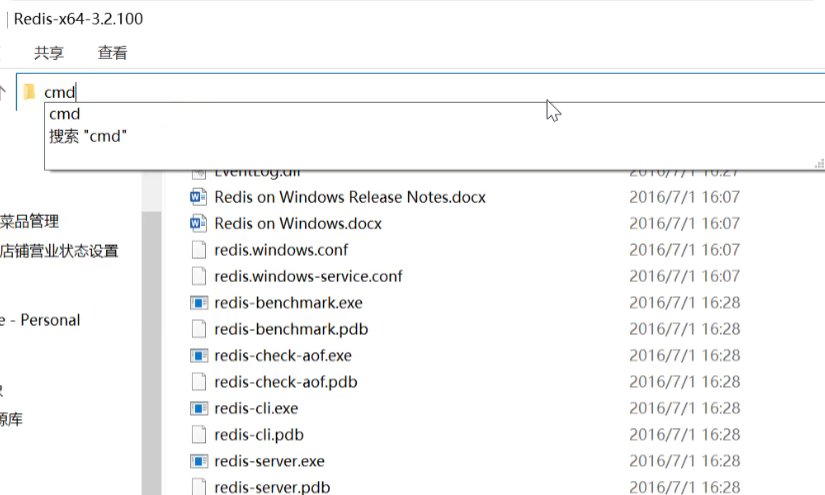The image size is (825, 495).
Task: Select the redis-benchmark.pdb file
Action: point(291,329)
